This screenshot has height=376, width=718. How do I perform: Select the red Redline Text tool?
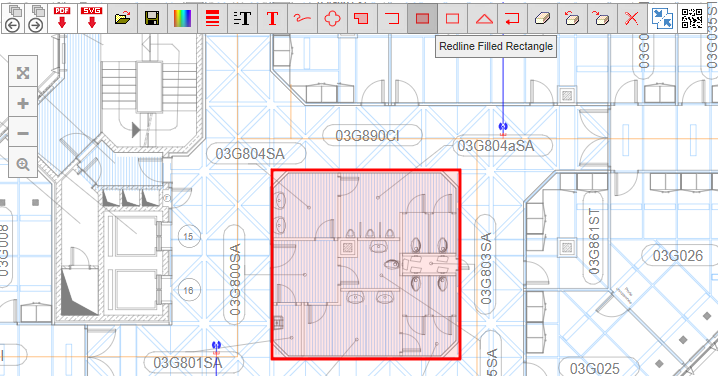[272, 18]
